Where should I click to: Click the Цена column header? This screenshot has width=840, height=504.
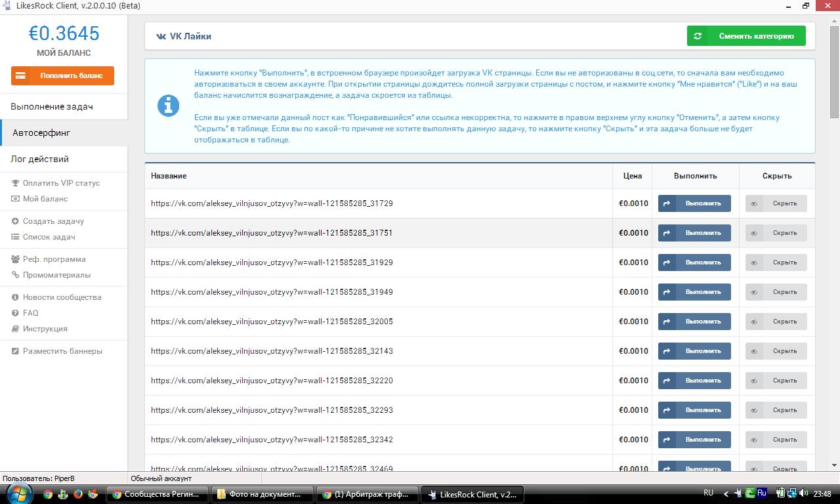point(633,176)
